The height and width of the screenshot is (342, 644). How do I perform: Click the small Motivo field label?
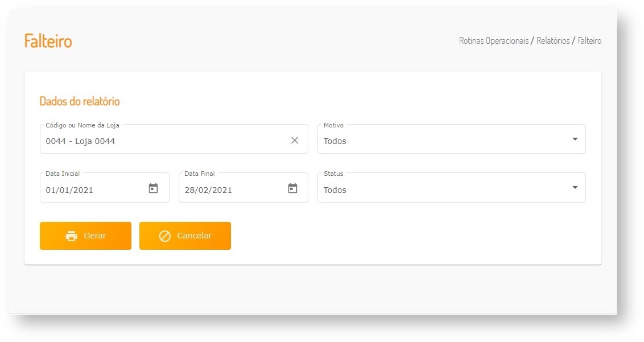tap(333, 125)
